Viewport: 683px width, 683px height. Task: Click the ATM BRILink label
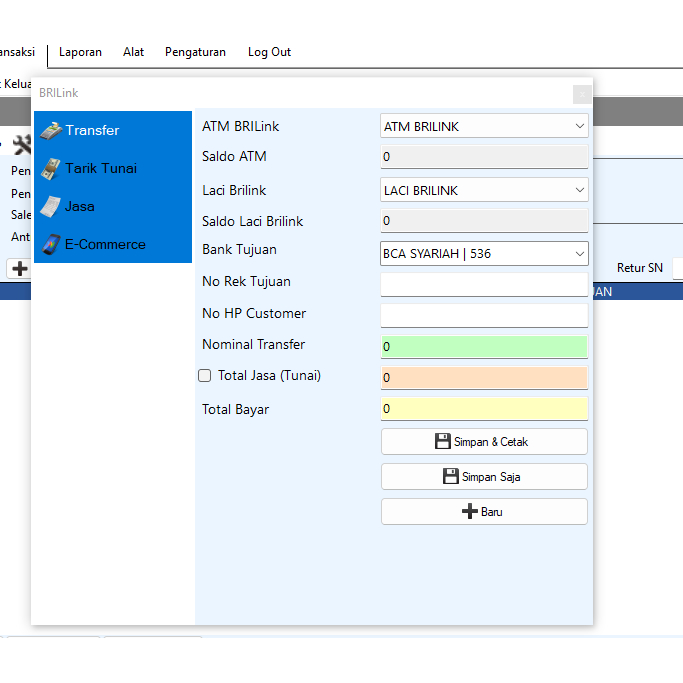tap(240, 126)
